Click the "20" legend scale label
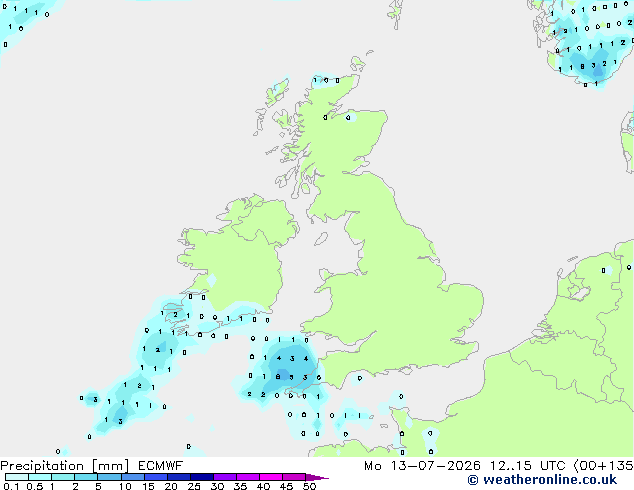The image size is (634, 490). pos(171,486)
